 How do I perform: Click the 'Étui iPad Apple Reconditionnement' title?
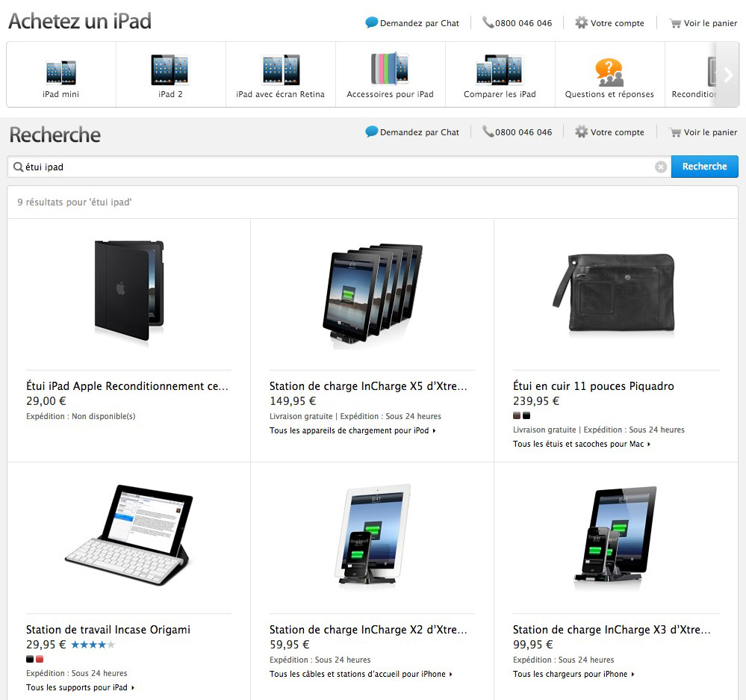(x=128, y=386)
